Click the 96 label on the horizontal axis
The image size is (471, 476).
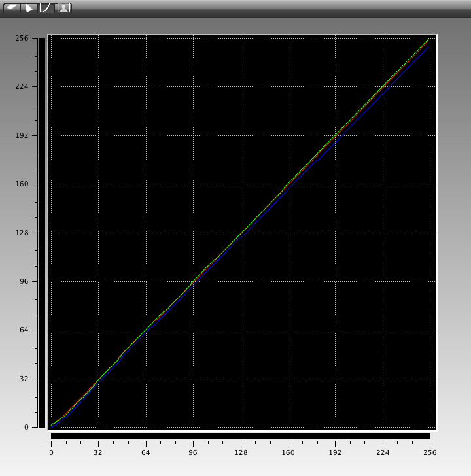[x=193, y=452]
